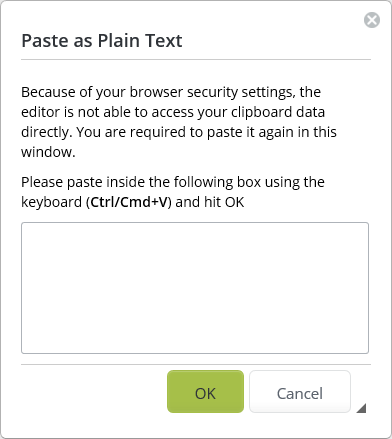Click the word "window." ending the first paragraph
The width and height of the screenshot is (392, 439).
(x=48, y=152)
